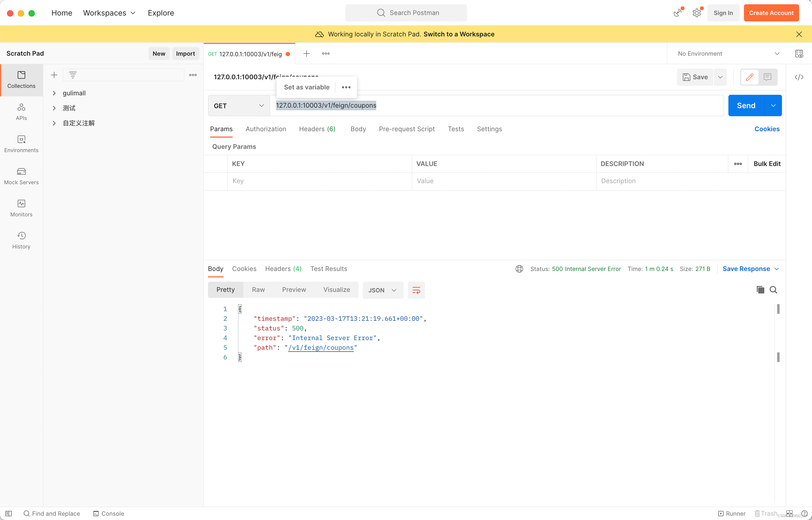Open the Pre-request Script tab
Viewport: 812px width, 520px height.
407,129
